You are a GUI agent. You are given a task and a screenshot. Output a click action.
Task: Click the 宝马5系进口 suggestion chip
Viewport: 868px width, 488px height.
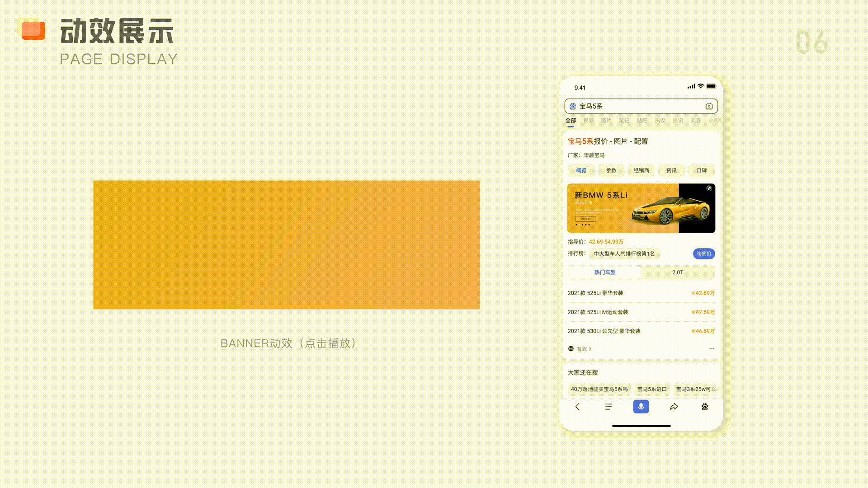652,389
